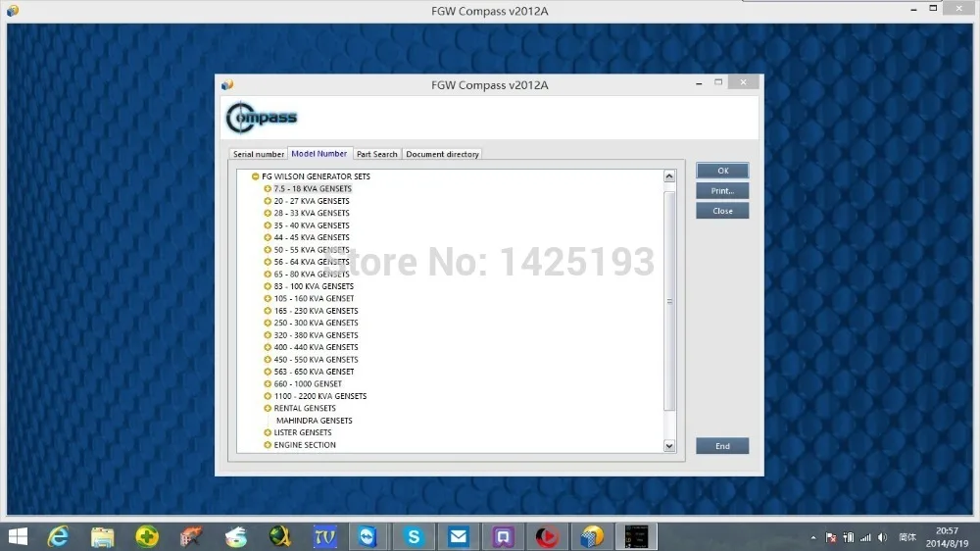Confirm selection with the OK button

click(x=722, y=171)
